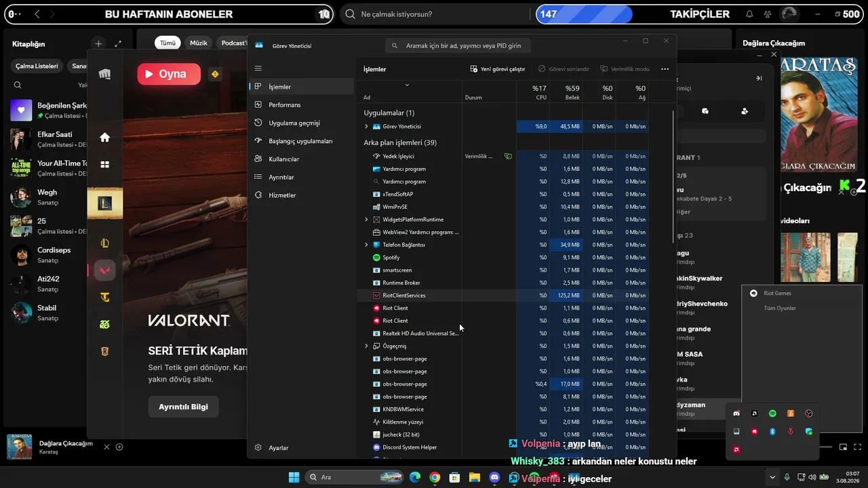Expand Spotify library with the arrows icon
The width and height of the screenshot is (868, 488).
118,44
